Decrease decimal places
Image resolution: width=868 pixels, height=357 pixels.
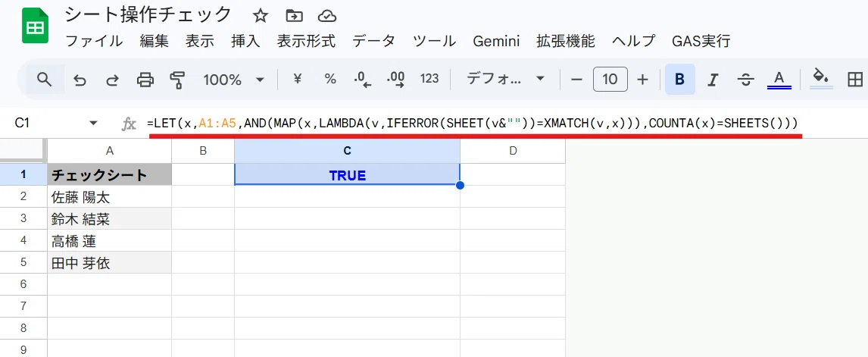[x=363, y=80]
